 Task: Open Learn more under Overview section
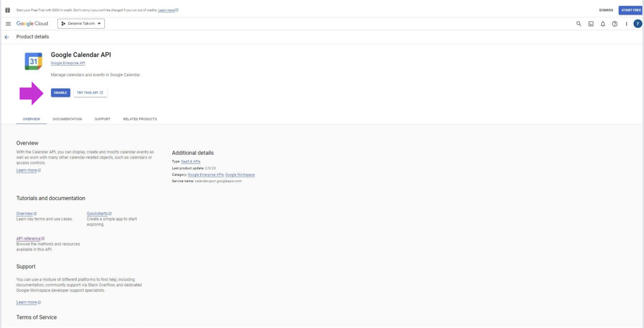(29, 170)
